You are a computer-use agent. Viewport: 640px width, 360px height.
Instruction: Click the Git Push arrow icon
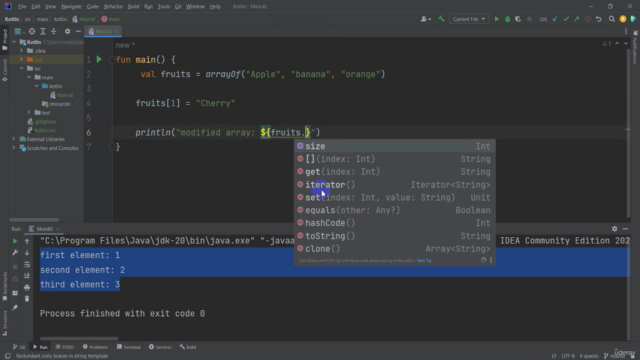(576, 19)
